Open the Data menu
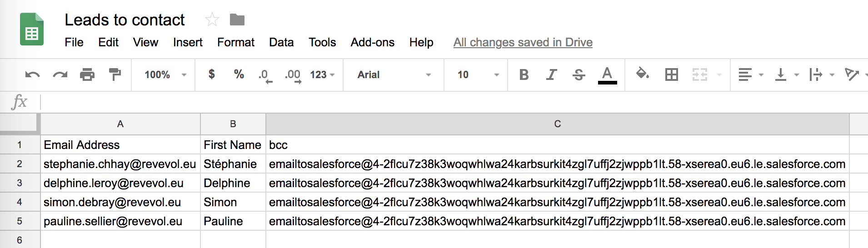Viewport: 868px width, 248px height. coord(281,42)
